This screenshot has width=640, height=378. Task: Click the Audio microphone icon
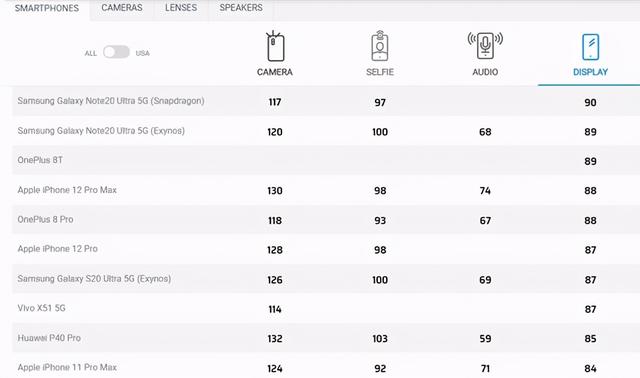pyautogui.click(x=485, y=45)
